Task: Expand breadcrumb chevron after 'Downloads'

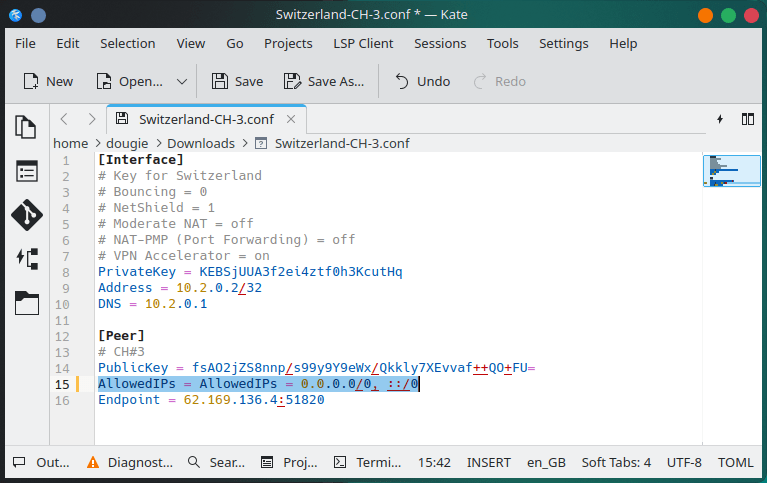Action: 245,143
